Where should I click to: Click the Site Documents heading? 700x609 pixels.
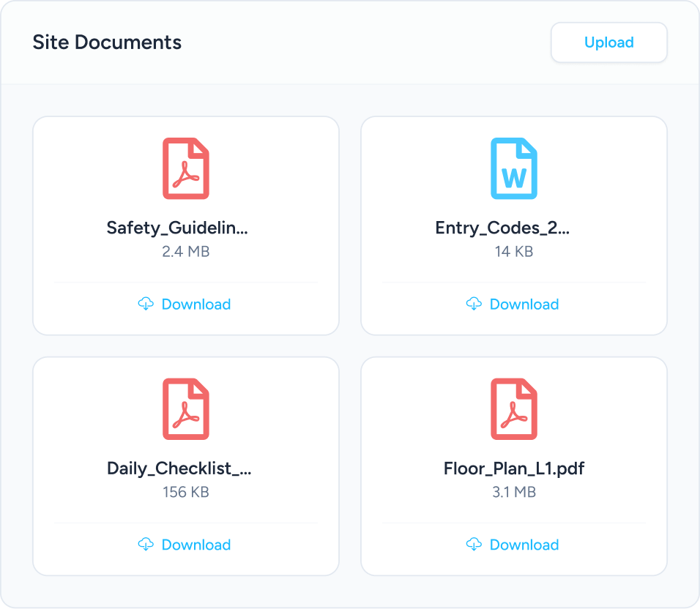pyautogui.click(x=107, y=42)
